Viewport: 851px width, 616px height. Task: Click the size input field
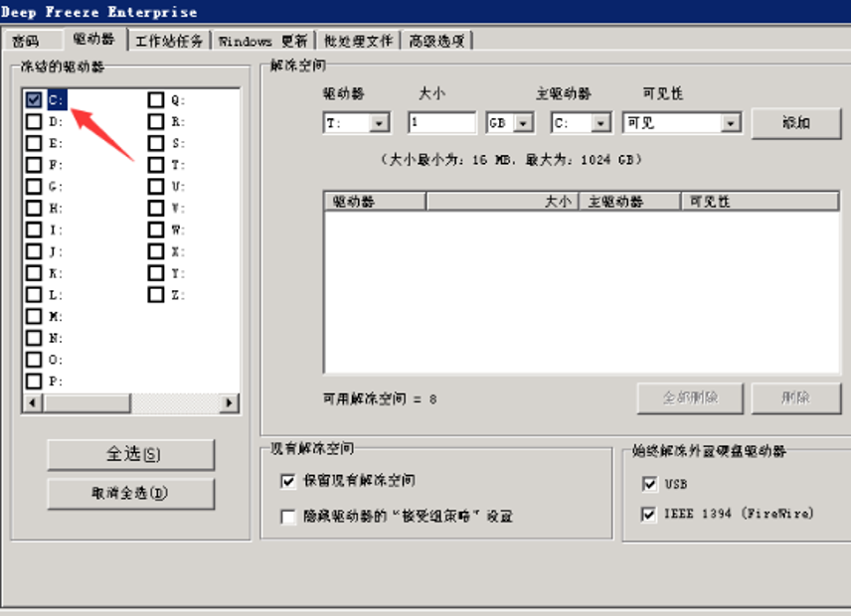pyautogui.click(x=442, y=122)
